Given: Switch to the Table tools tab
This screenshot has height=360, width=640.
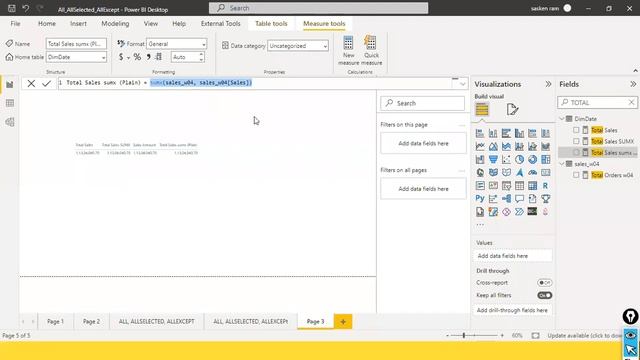Looking at the screenshot, I should (271, 24).
